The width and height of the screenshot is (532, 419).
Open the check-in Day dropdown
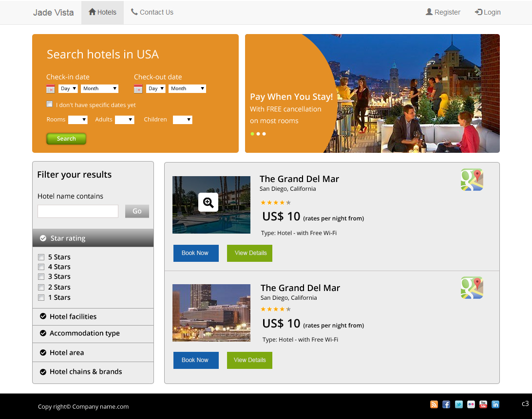click(68, 89)
